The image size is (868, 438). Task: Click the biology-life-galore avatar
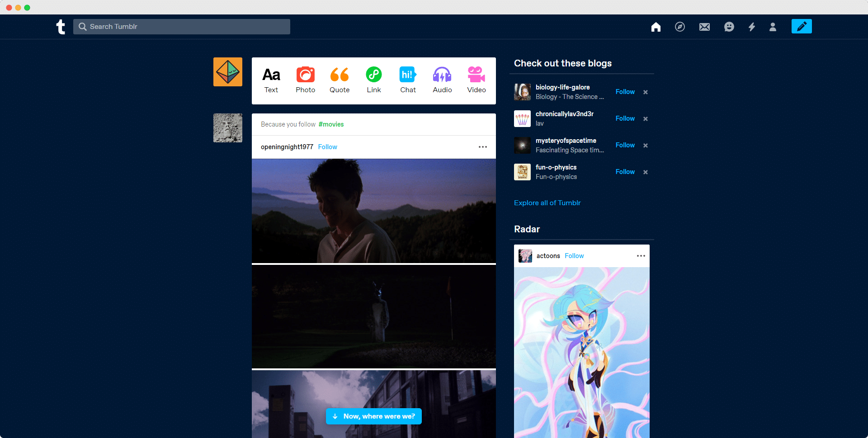pos(523,92)
